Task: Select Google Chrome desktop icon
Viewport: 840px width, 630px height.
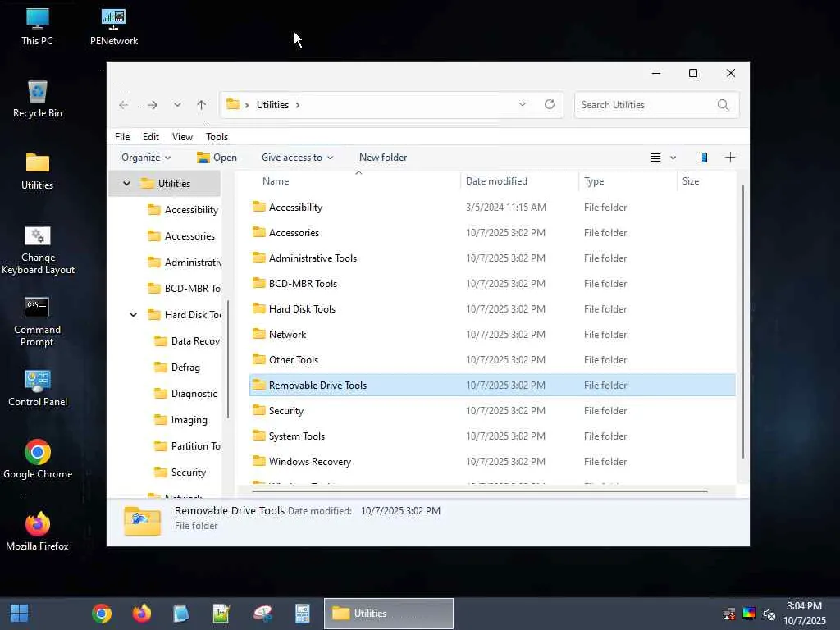Action: pos(38,459)
